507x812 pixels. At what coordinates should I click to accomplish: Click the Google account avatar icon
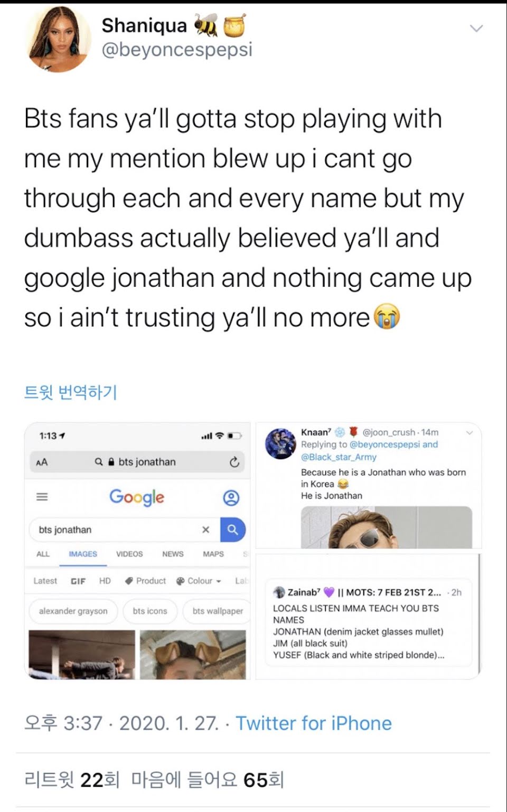coord(231,497)
